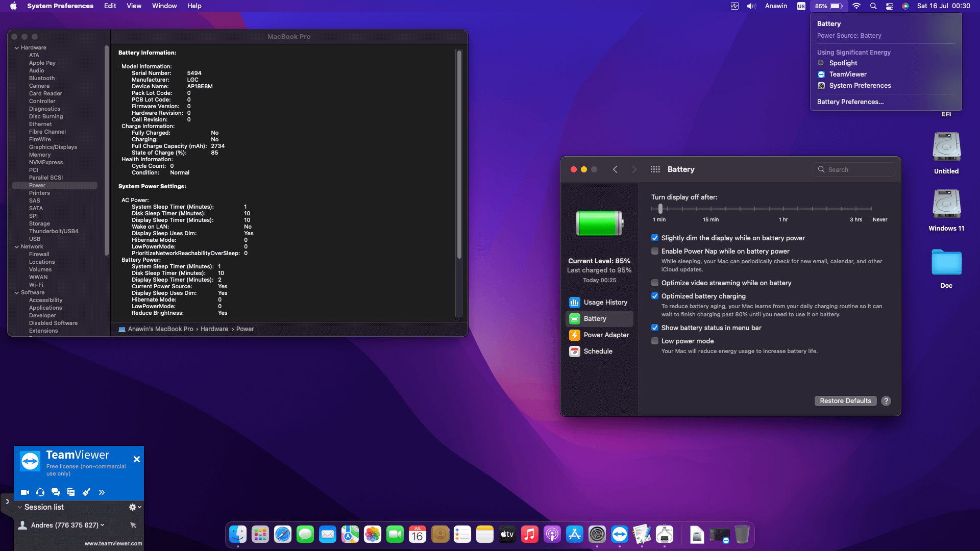
Task: Click Hardware in bottom path bar
Action: tap(214, 329)
